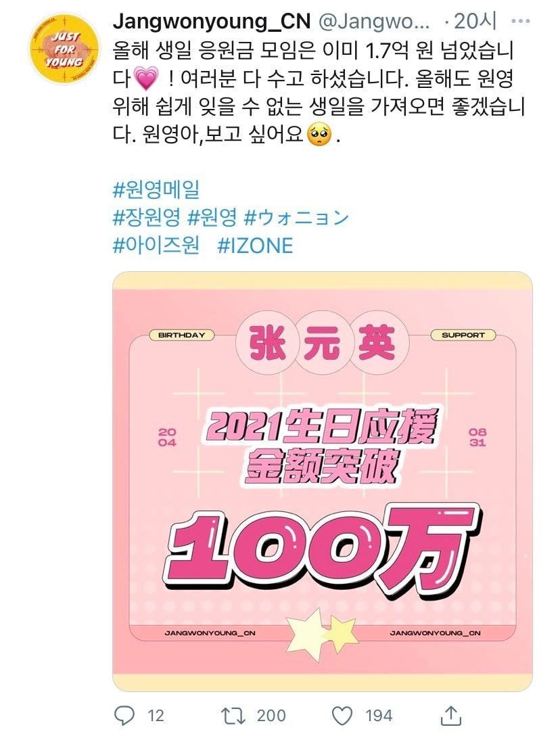View the 194 likes count

coord(379,716)
